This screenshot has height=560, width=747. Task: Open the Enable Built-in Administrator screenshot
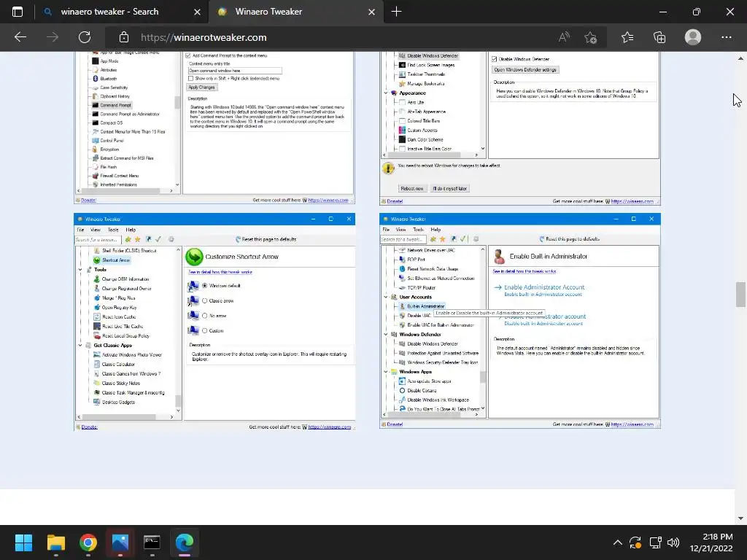pos(519,321)
